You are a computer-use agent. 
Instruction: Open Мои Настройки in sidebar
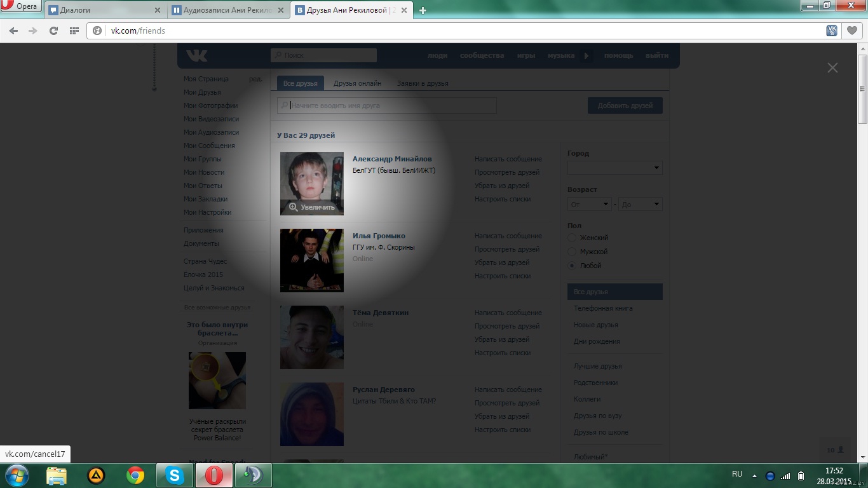tap(207, 212)
